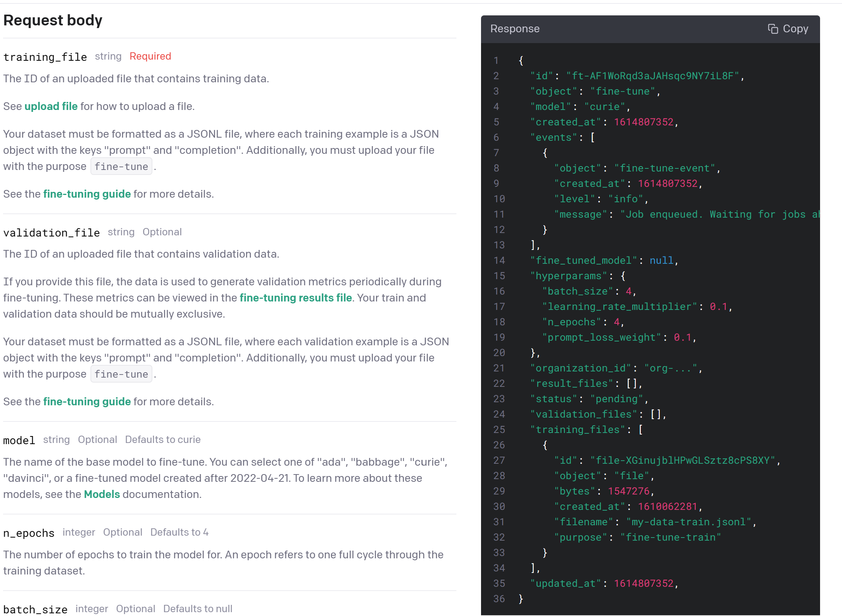This screenshot has width=842, height=616.
Task: Select the batch_size parameter name
Action: point(35,609)
